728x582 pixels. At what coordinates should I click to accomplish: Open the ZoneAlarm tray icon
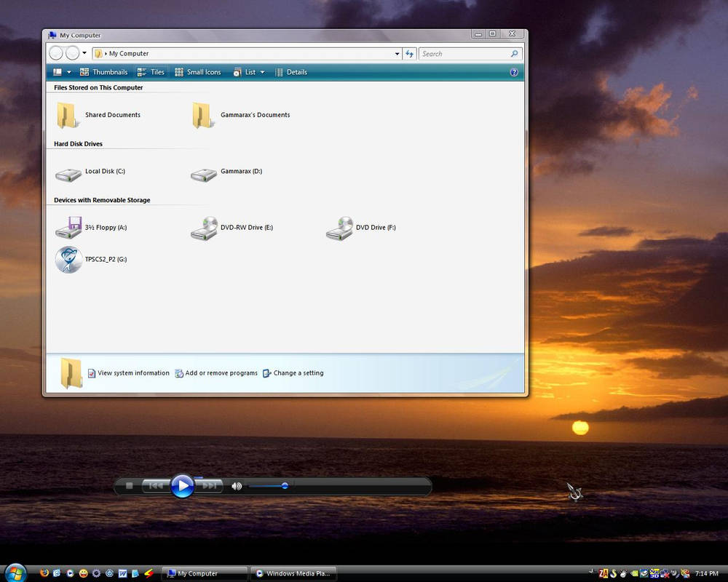click(604, 573)
